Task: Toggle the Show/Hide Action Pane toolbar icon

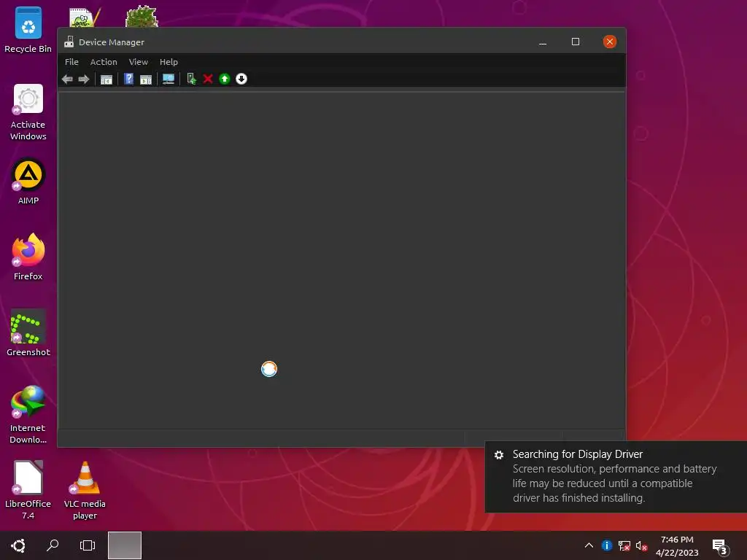Action: 146,79
